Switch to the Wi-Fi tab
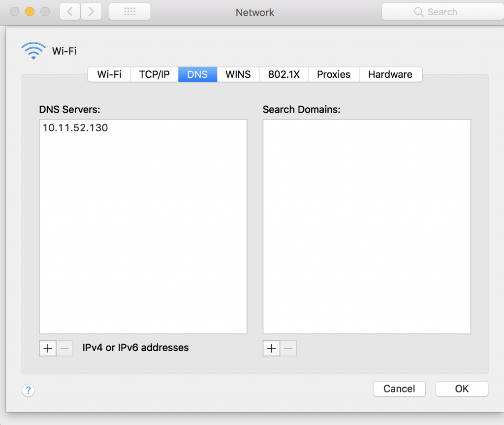504x425 pixels. [x=109, y=75]
